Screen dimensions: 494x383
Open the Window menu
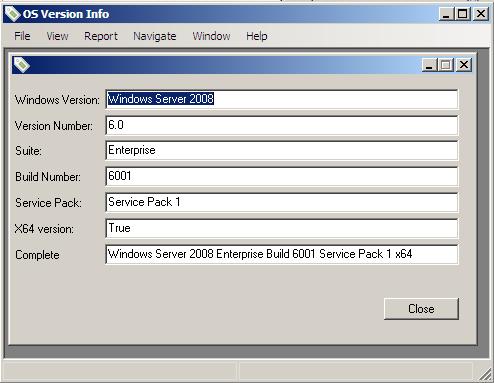coord(211,36)
